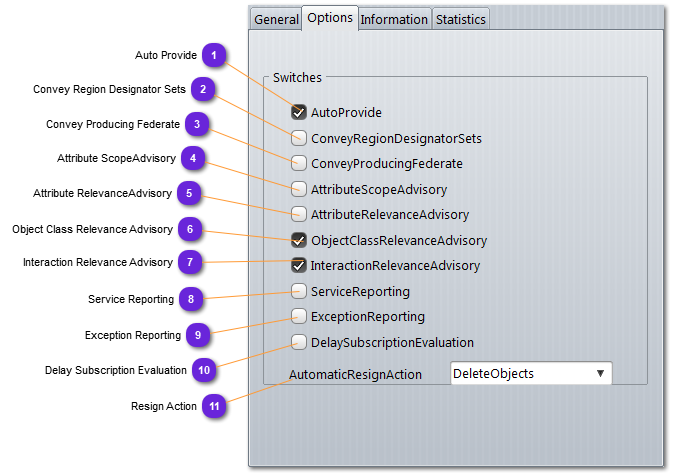Open the AutomaticResignAction dropdown arrow
The height and width of the screenshot is (476, 673).
[x=600, y=373]
